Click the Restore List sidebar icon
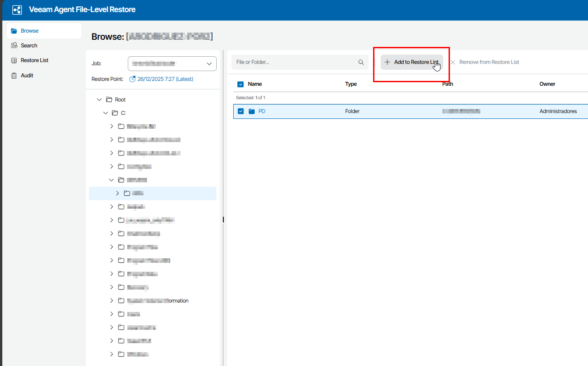Viewport: 588px width, 366px height. tap(14, 60)
